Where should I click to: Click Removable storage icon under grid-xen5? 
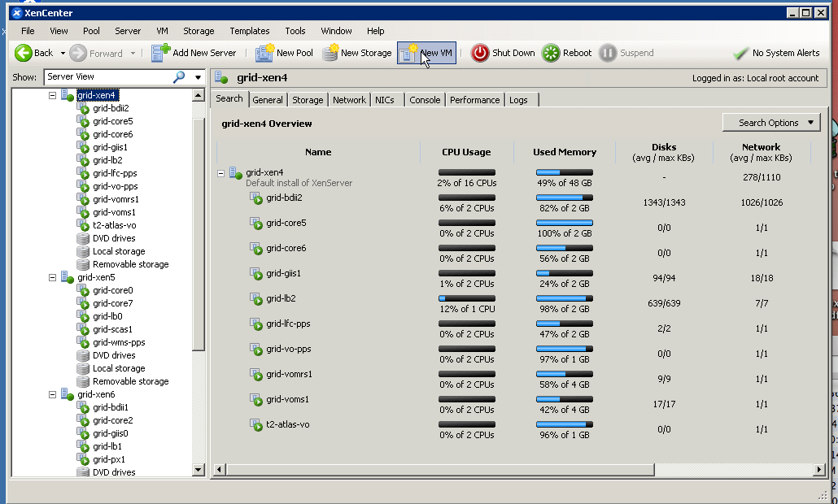pos(83,381)
